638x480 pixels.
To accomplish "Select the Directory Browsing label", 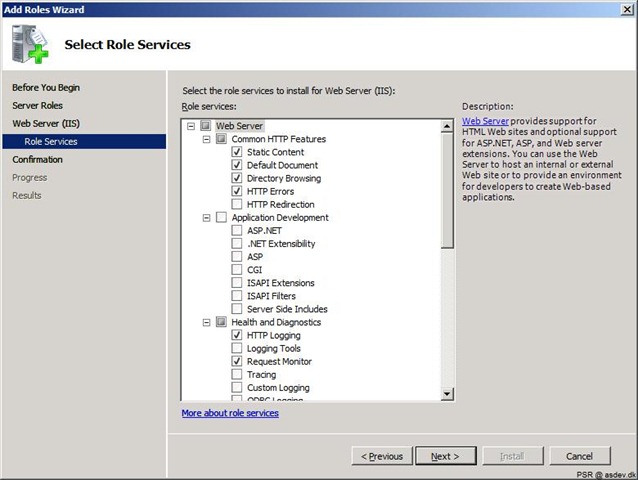I will pos(284,178).
